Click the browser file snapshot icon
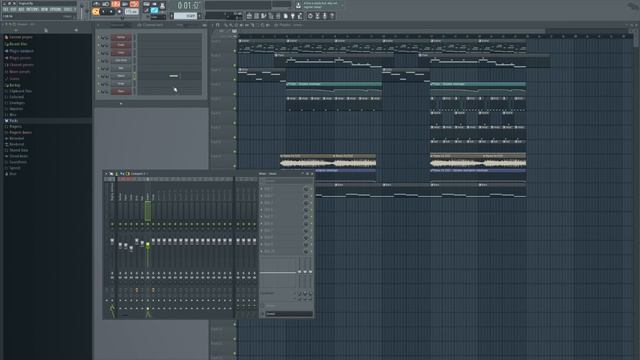The height and width of the screenshot is (360, 640). point(46,30)
